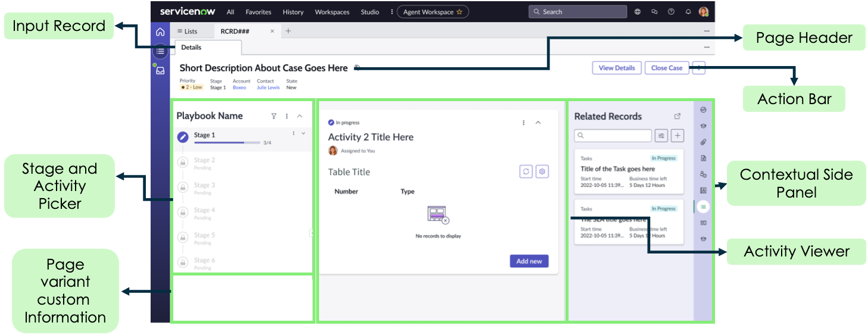Click the globe icon in top bar
Screen dimensions: 868x335
638,12
